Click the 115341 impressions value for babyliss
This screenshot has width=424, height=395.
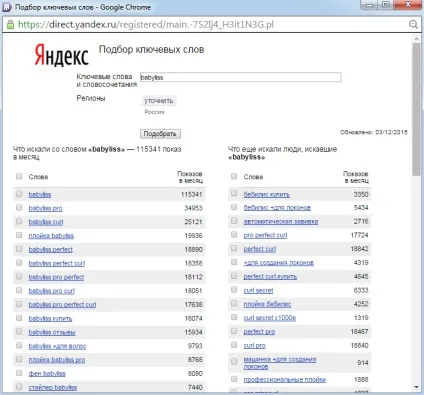point(192,194)
